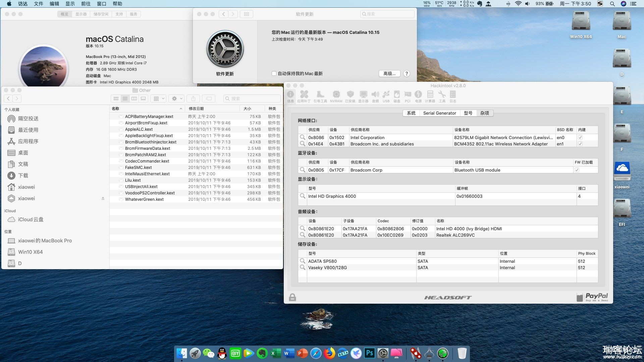Toggle built-in checkbox for en0 interface
Screen dimensions: 644x362
coord(580,137)
